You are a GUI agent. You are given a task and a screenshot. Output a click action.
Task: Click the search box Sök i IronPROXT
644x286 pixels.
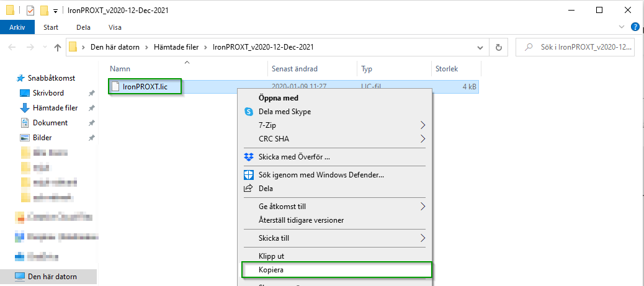point(575,47)
